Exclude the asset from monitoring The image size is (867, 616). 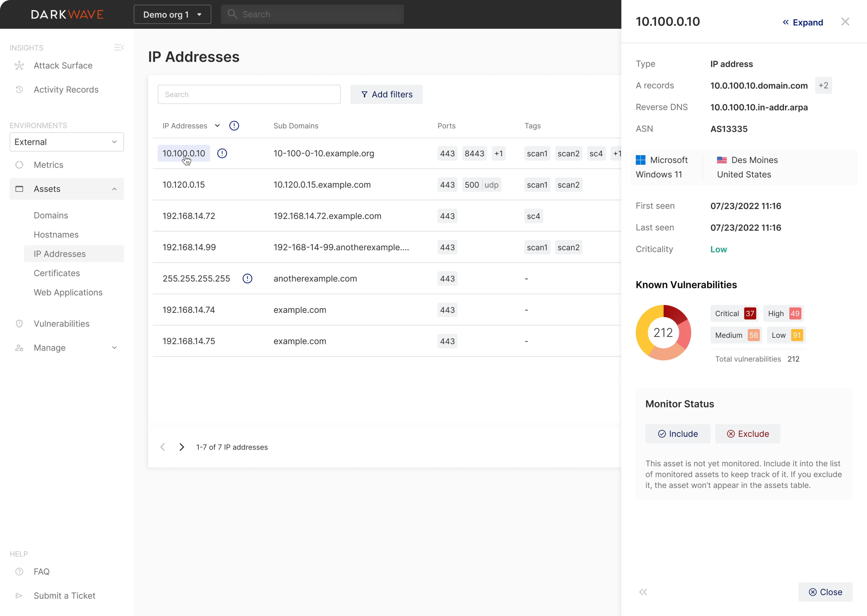[x=747, y=434]
